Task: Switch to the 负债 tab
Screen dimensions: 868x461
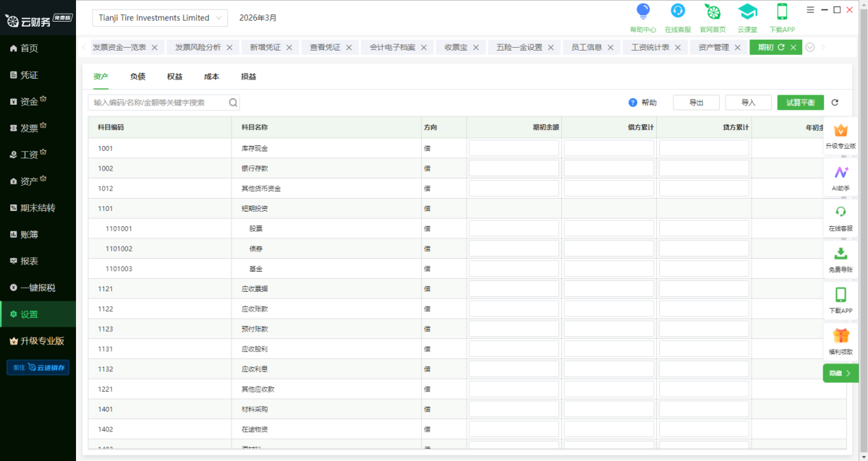Action: [x=137, y=77]
